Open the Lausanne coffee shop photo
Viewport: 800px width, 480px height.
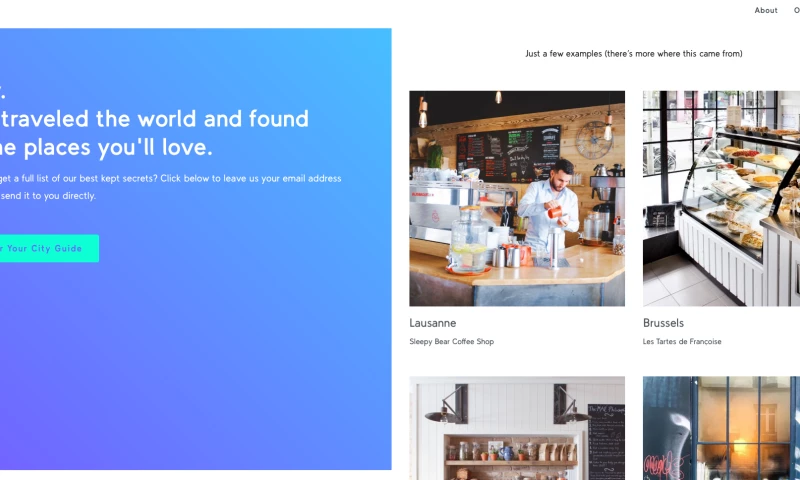(x=517, y=198)
